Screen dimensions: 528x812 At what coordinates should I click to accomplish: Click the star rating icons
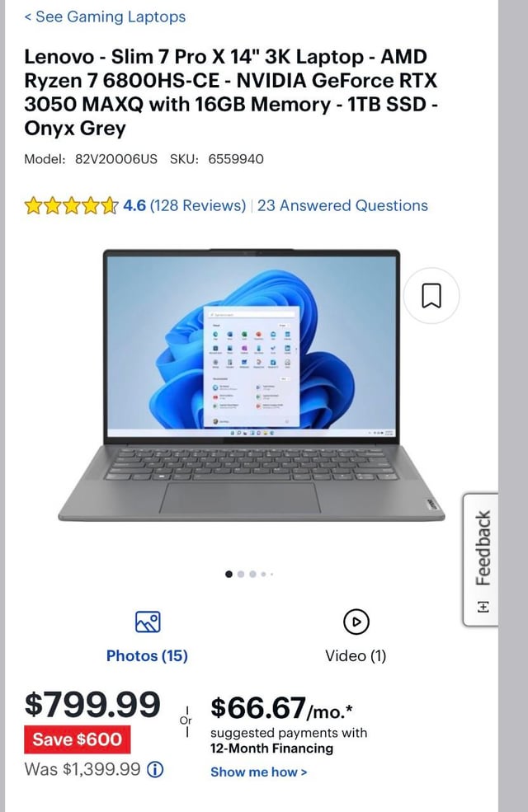(72, 205)
